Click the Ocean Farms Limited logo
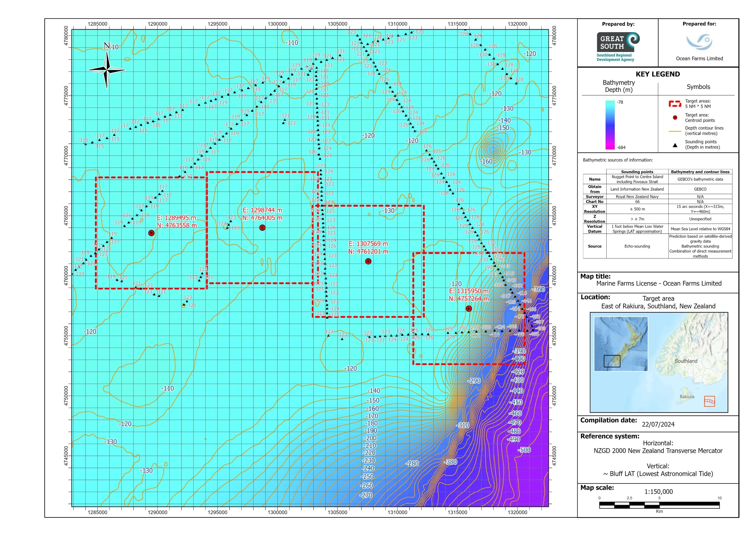Screen dimensions: 756x535 point(699,42)
